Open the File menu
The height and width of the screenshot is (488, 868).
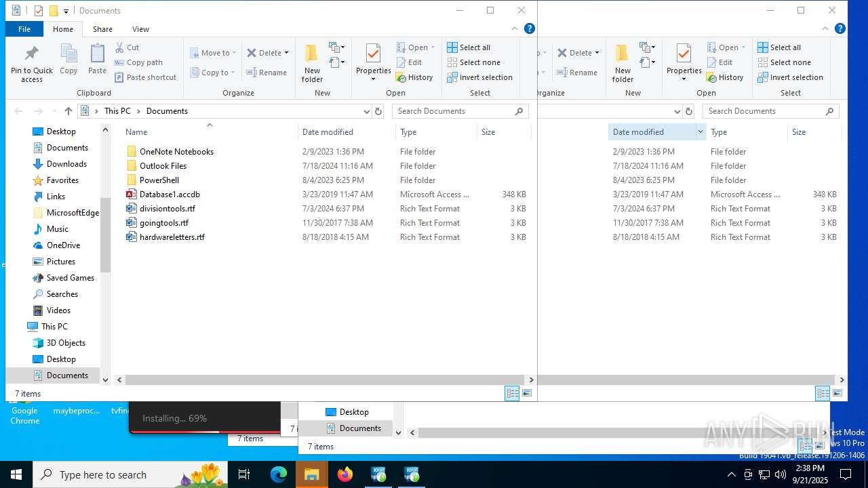[x=24, y=29]
